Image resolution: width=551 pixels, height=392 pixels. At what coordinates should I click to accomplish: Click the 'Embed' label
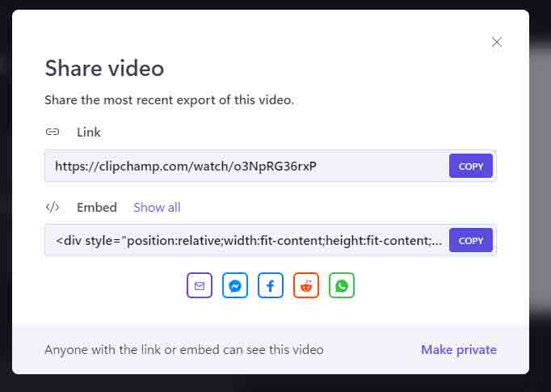(x=97, y=208)
